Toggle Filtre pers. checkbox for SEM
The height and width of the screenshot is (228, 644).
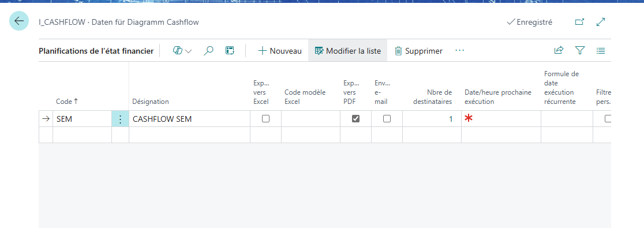click(x=608, y=119)
